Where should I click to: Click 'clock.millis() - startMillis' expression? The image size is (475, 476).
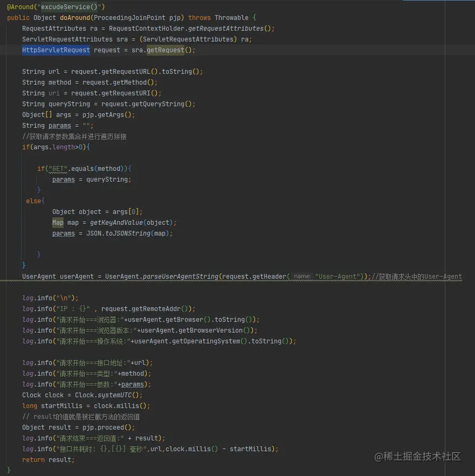coord(218,449)
